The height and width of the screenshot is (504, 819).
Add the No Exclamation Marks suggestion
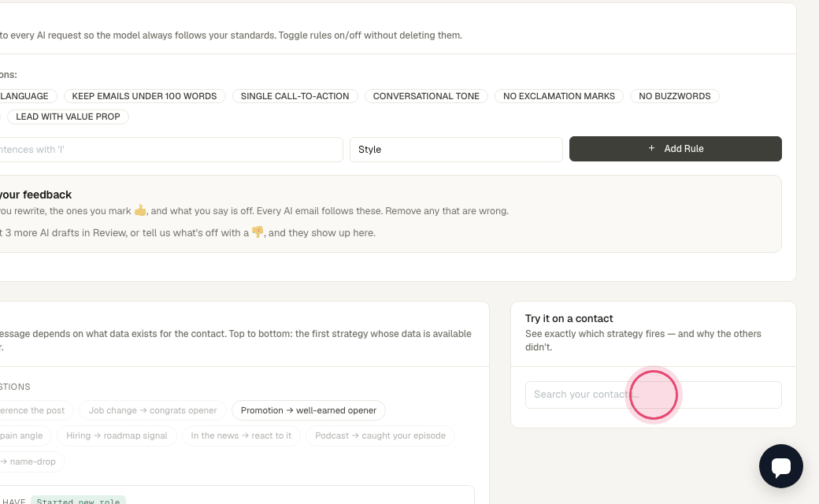pyautogui.click(x=559, y=96)
